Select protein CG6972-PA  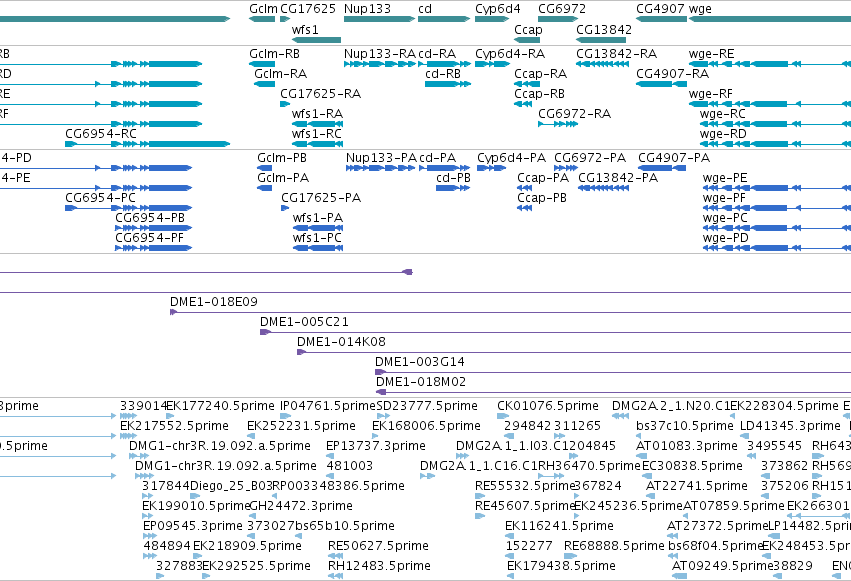pos(589,158)
